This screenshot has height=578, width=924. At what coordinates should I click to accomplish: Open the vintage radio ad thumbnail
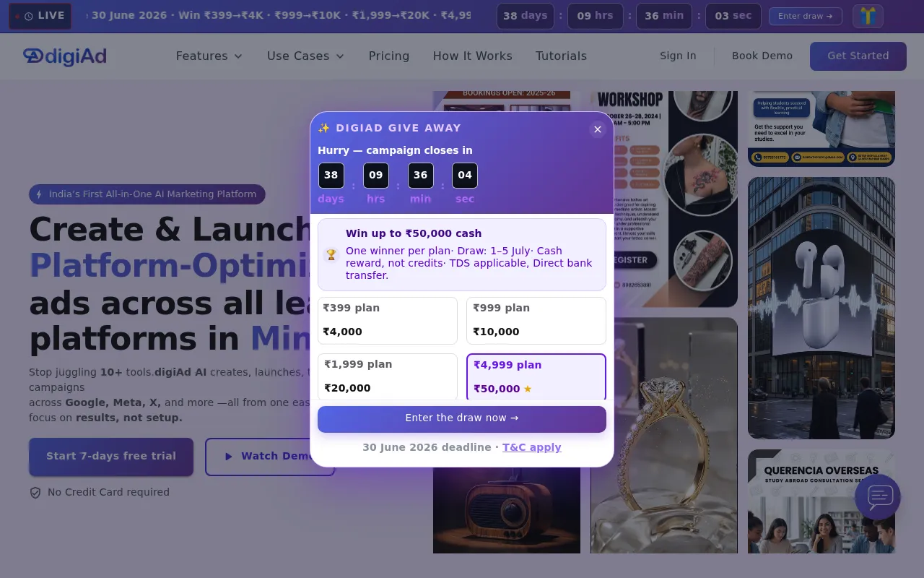507,510
